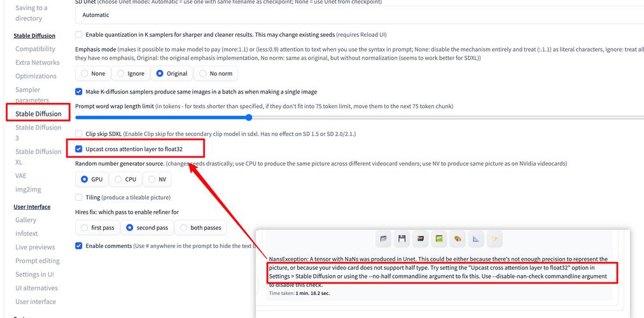Open Settings in UI page
Screen dimensions: 644x318
(x=34, y=274)
